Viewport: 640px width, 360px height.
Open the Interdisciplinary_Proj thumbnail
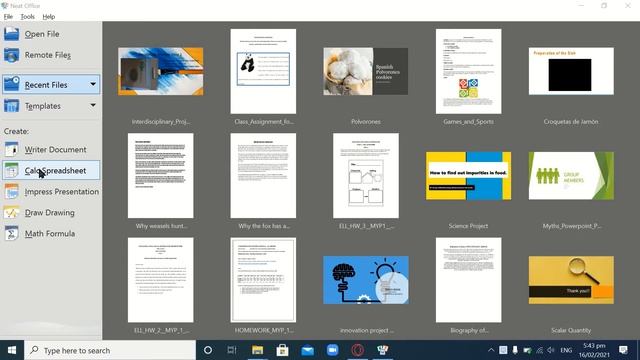[x=161, y=71]
